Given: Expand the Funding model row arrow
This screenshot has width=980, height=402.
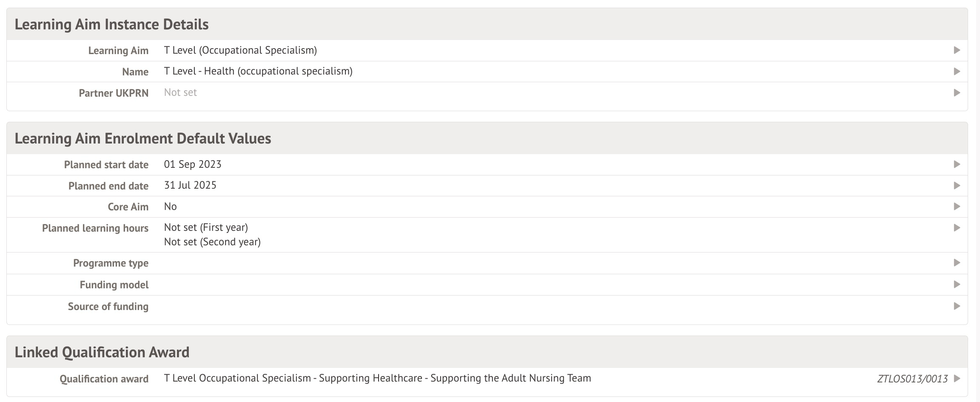Looking at the screenshot, I should click(957, 284).
